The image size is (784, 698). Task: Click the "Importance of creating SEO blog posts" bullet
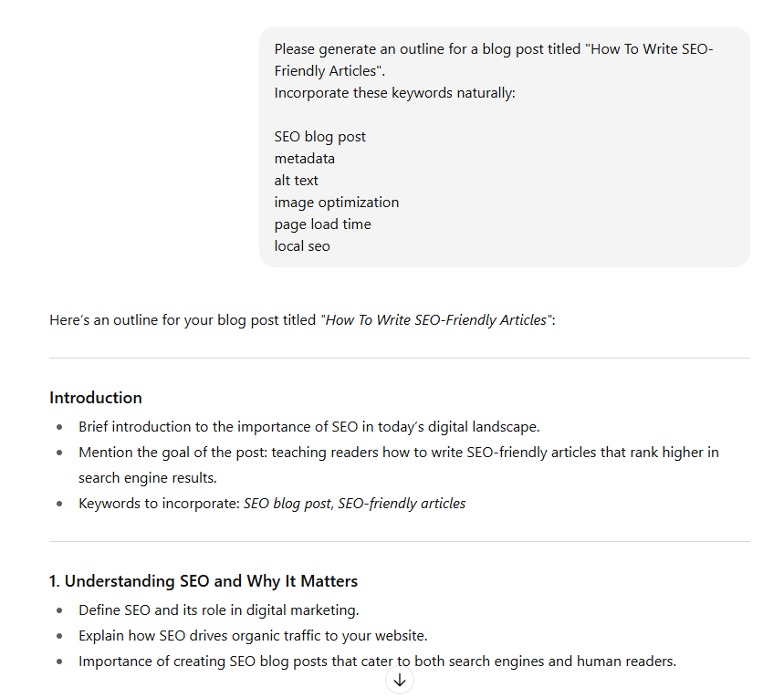377,662
